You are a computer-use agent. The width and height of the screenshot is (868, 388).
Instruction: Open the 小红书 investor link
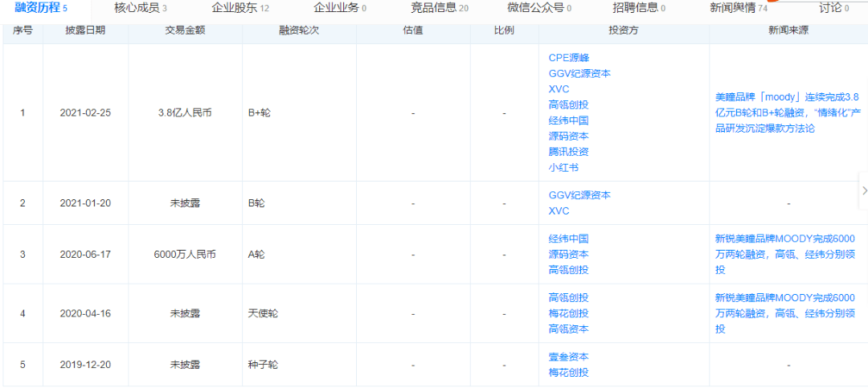563,167
